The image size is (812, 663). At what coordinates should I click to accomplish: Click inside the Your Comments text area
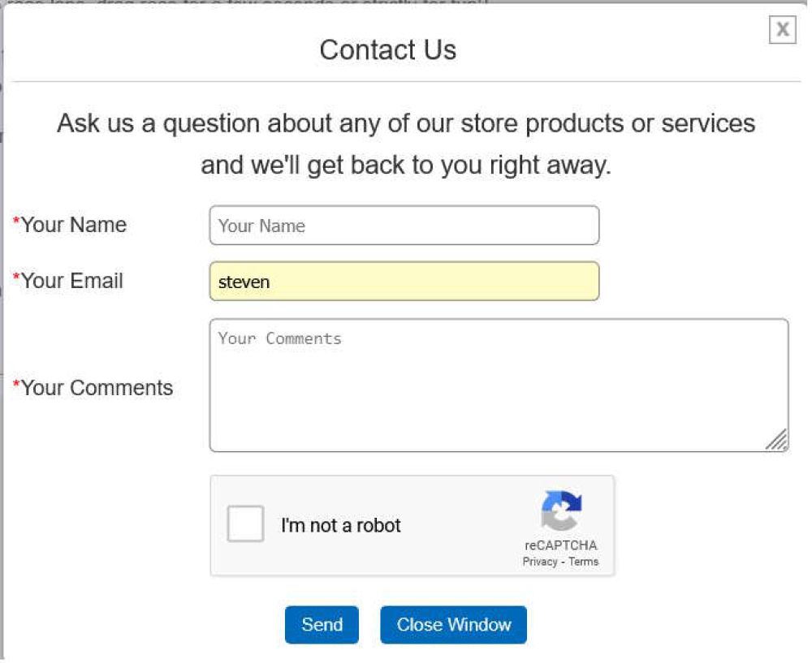point(499,385)
